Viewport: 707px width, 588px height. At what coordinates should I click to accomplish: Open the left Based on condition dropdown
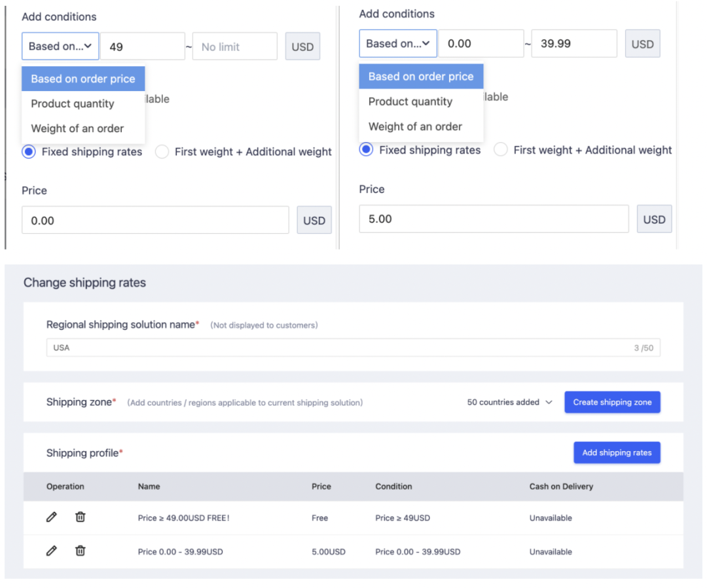click(60, 46)
